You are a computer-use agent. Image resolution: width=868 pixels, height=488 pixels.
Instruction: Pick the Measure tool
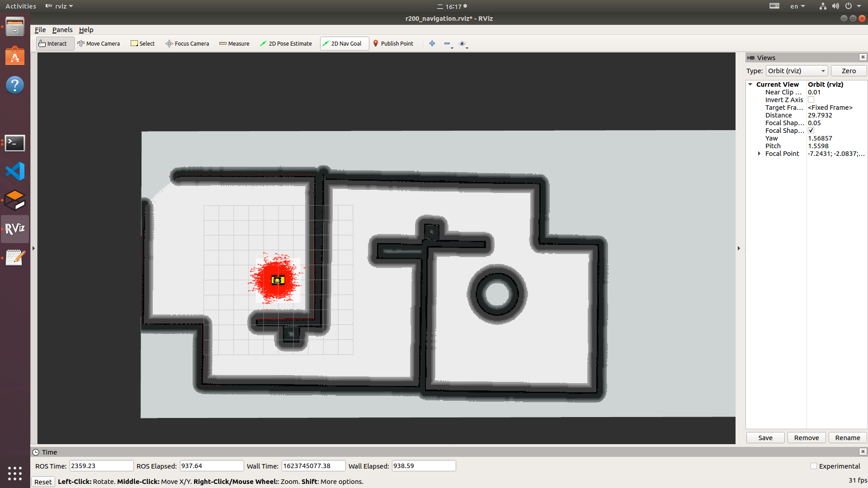pos(234,43)
